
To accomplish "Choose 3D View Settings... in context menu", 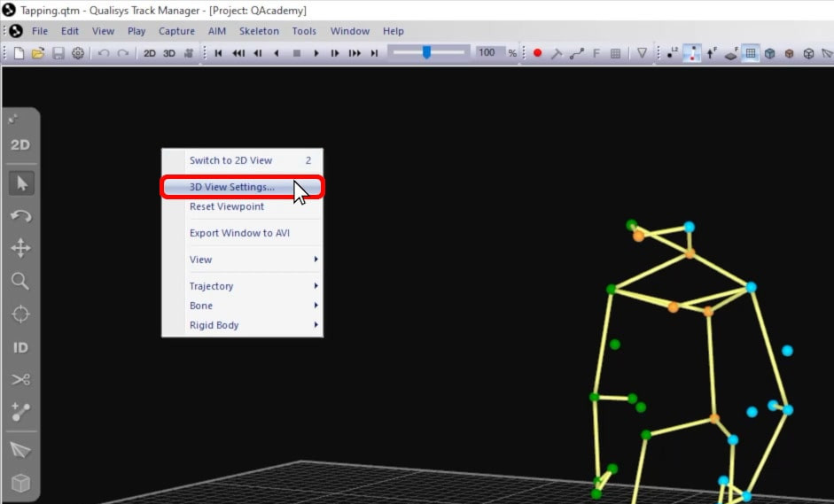I will point(243,187).
